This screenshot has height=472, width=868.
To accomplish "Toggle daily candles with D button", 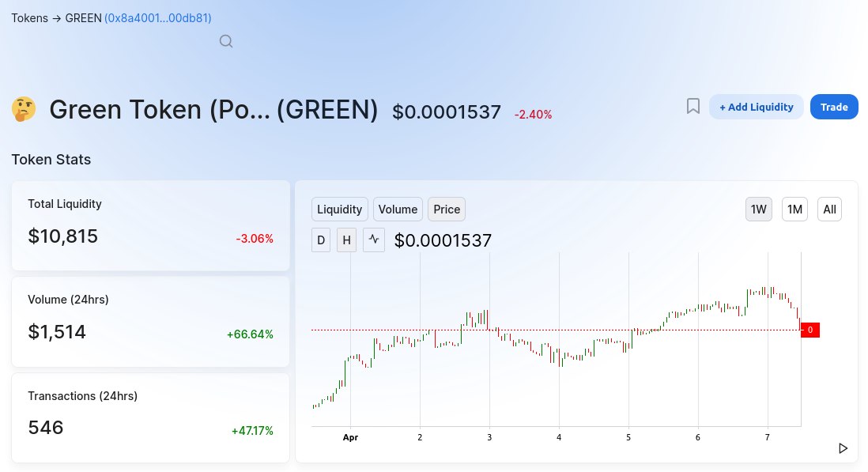I will click(321, 240).
